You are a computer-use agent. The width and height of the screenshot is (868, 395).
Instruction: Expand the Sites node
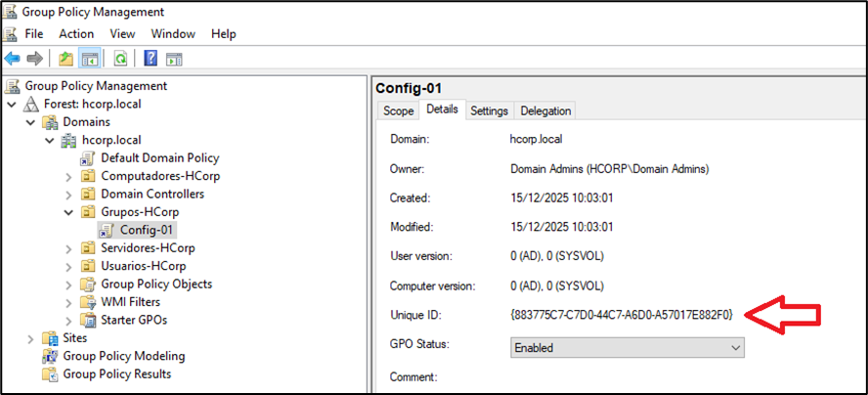pos(30,338)
